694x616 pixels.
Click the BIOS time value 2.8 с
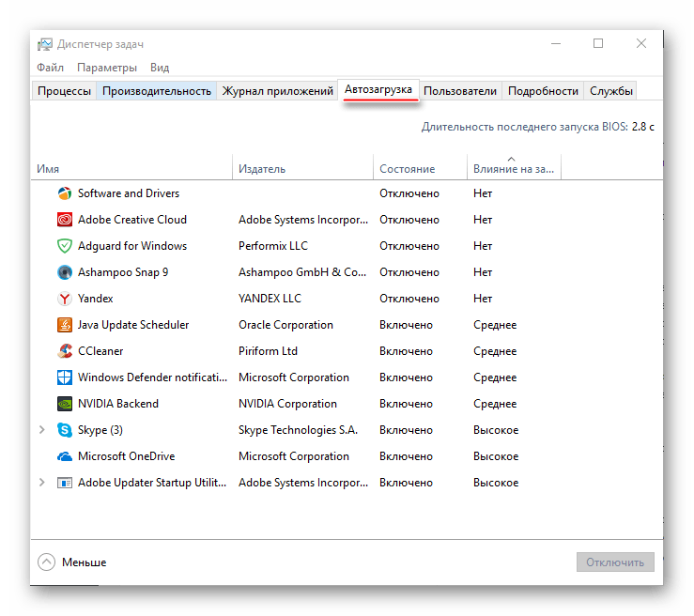[643, 127]
